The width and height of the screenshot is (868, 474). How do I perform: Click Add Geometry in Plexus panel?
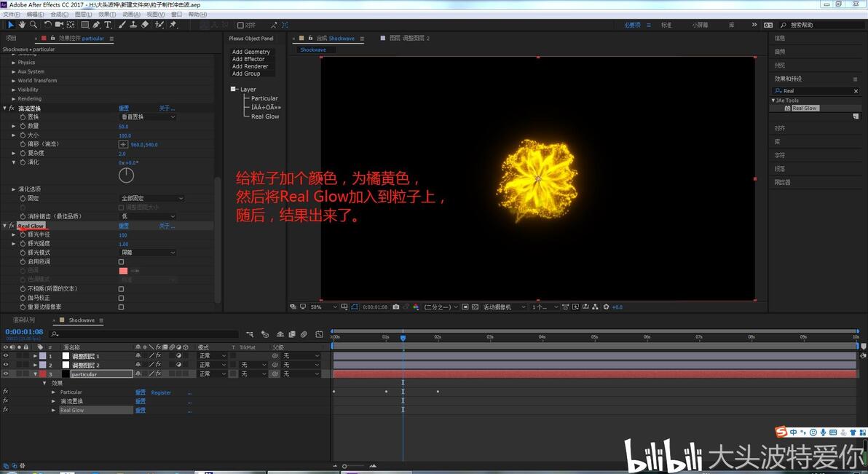tap(250, 52)
